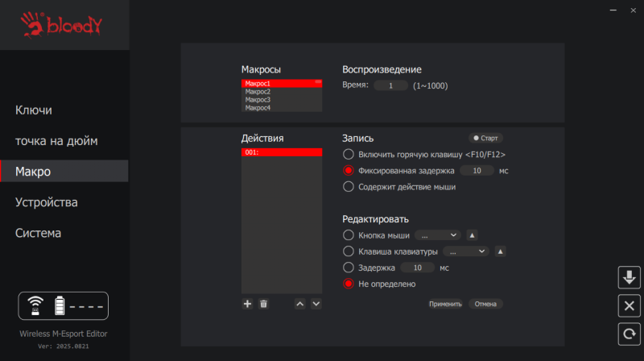Click the add action plus icon
644x361 pixels.
[247, 304]
